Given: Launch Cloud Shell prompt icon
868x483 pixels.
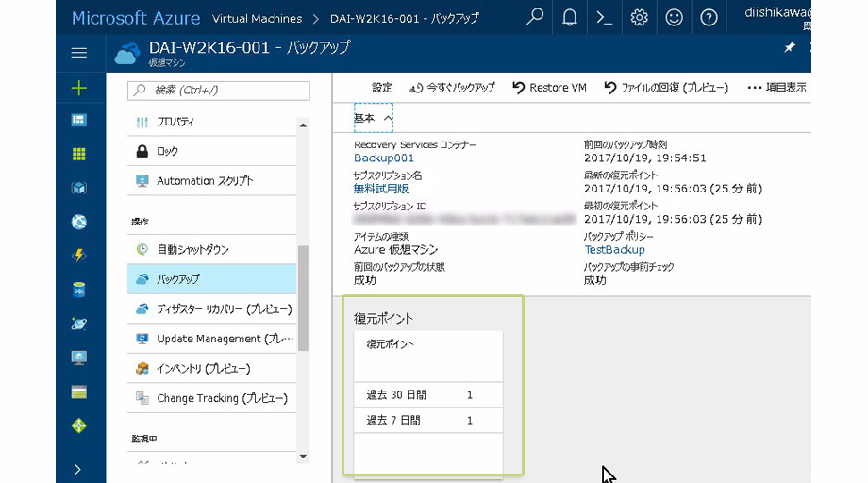Looking at the screenshot, I should [604, 18].
